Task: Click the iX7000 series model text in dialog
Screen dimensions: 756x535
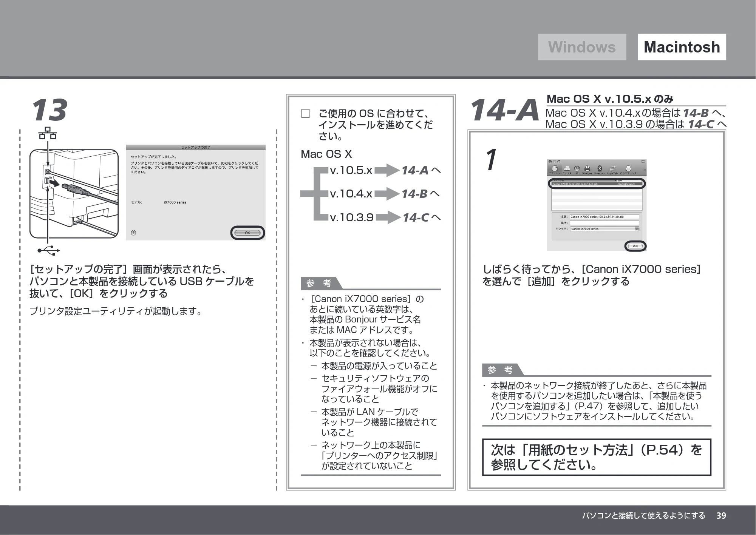Action: click(x=175, y=202)
